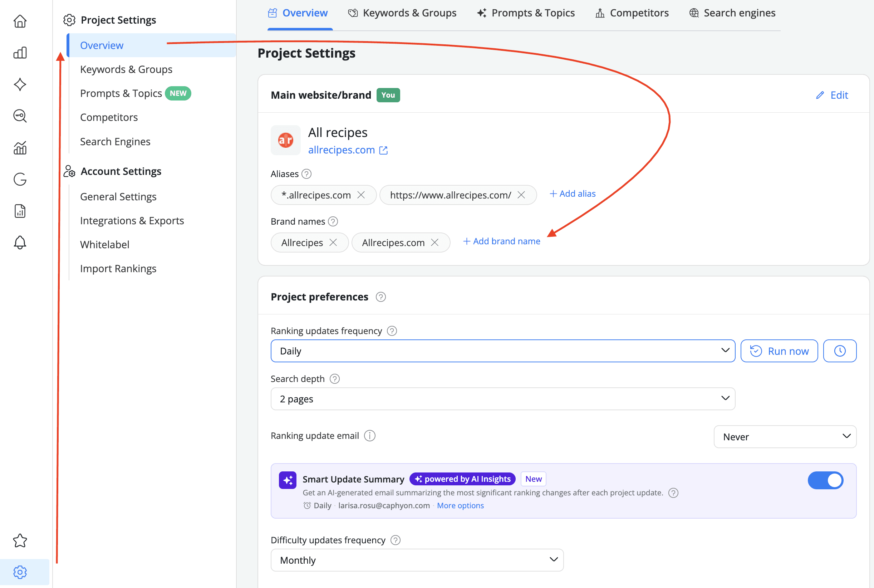Image resolution: width=874 pixels, height=588 pixels.
Task: Open the Google G icon in sidebar
Action: point(20,179)
